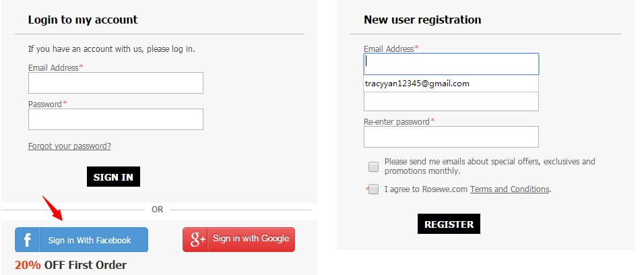Click the Facebook "f" logo icon
This screenshot has height=275, width=644.
(x=28, y=240)
